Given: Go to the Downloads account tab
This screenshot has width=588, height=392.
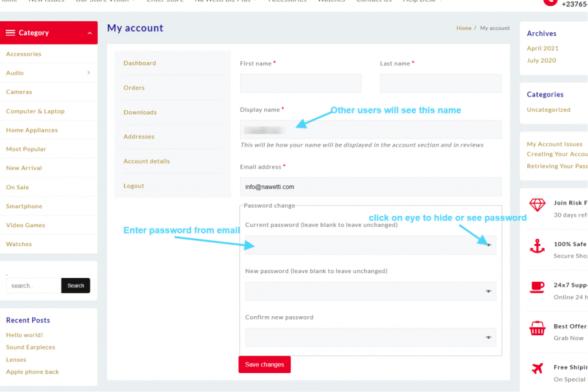Looking at the screenshot, I should (140, 112).
